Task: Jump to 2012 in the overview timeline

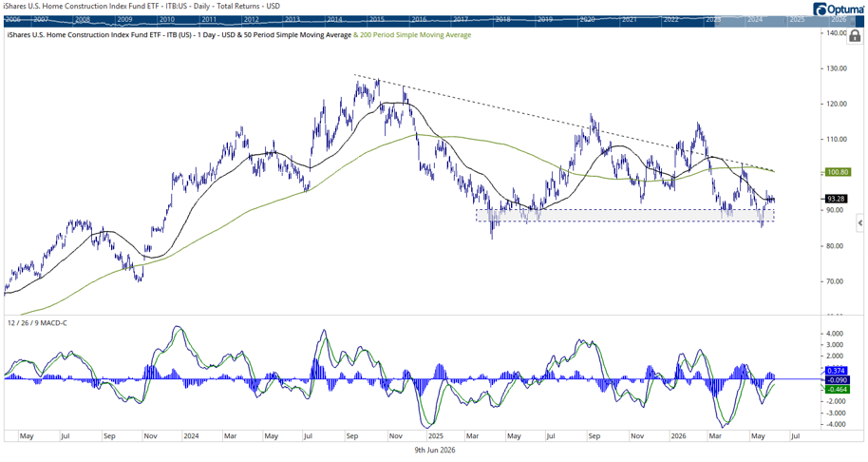Action: [x=251, y=19]
